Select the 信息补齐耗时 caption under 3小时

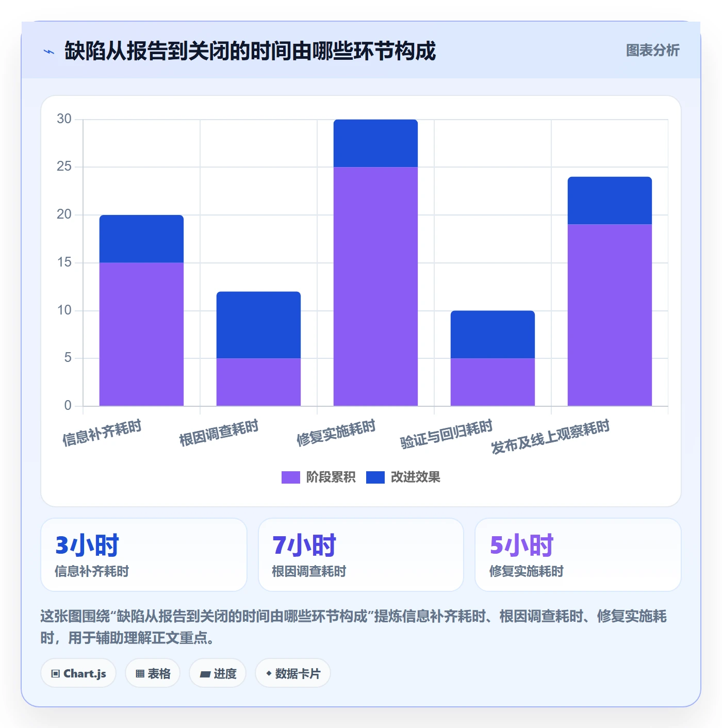tap(92, 571)
